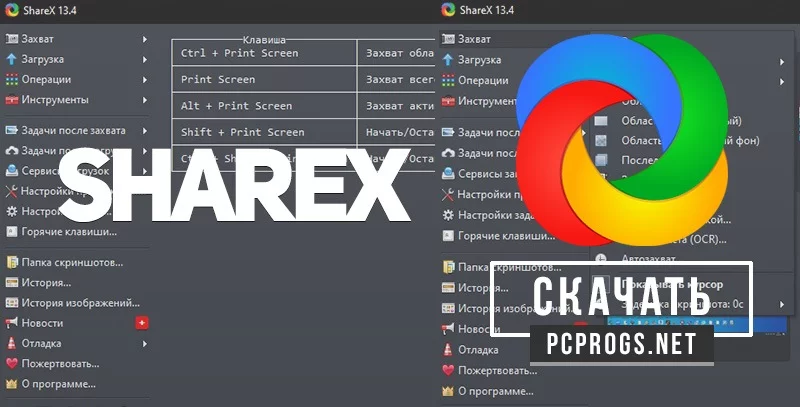Click rectangle icon of 'Облас…ый)' submenu entry

601,121
